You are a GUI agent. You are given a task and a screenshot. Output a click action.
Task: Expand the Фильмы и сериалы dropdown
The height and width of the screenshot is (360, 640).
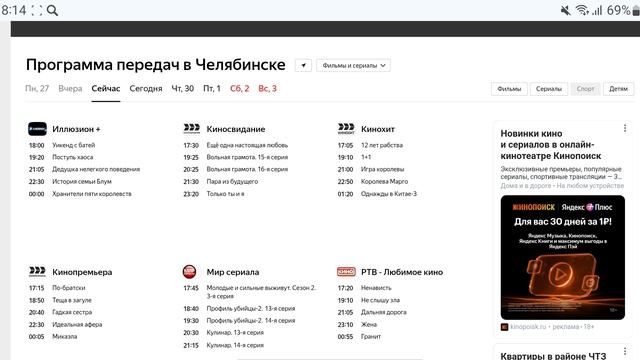[x=353, y=65]
